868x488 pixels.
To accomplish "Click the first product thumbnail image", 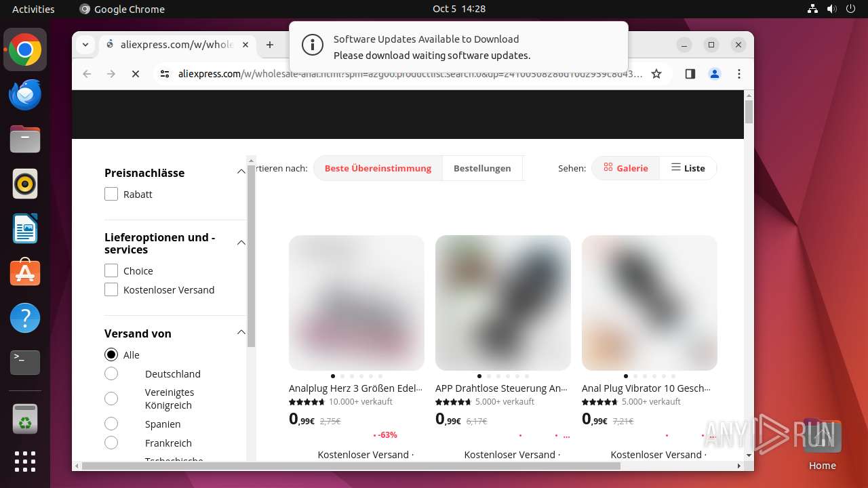I will tap(357, 303).
